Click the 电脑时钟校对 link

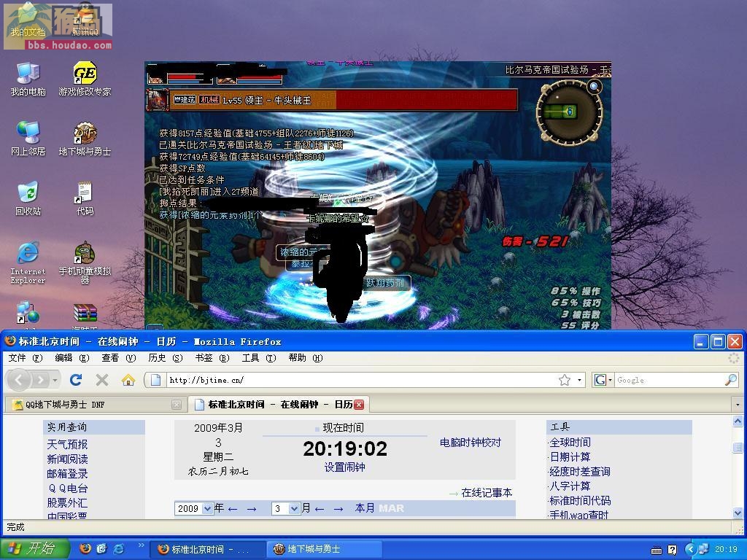click(471, 443)
